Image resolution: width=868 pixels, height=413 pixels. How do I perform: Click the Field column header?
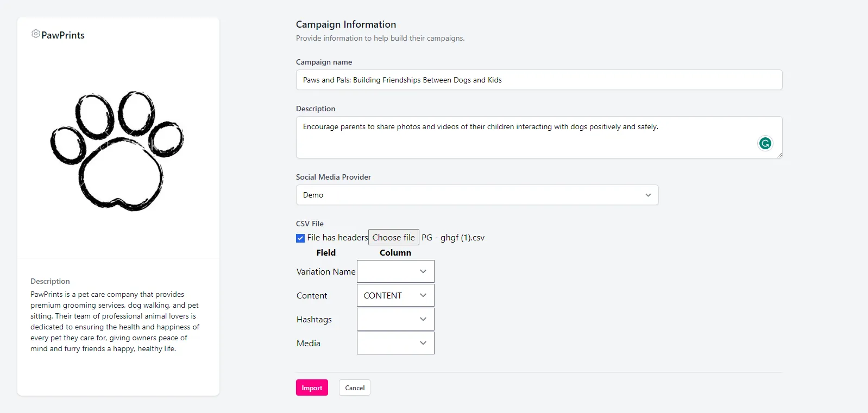[x=326, y=253]
